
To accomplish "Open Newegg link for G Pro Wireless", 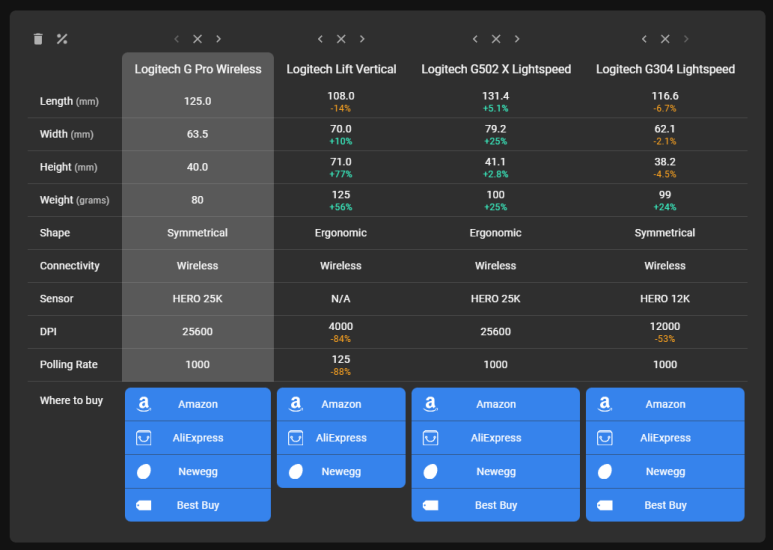I will coord(198,472).
